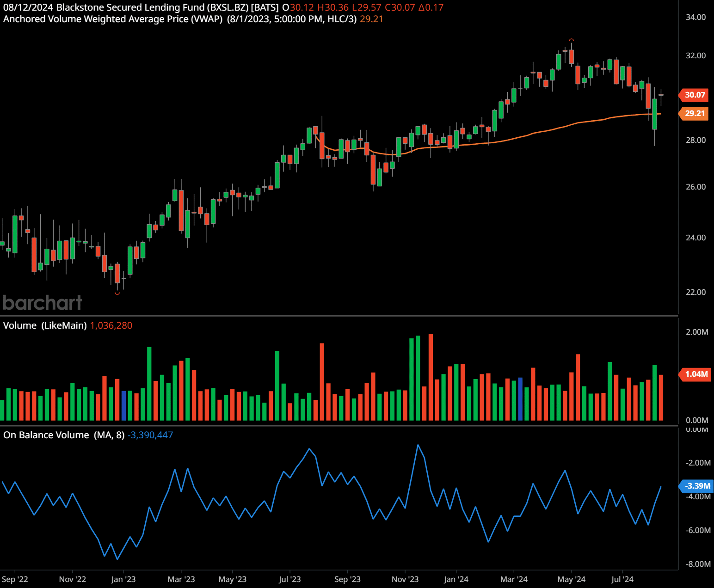Click the Jan '23 date label
The image size is (714, 588).
point(123,579)
